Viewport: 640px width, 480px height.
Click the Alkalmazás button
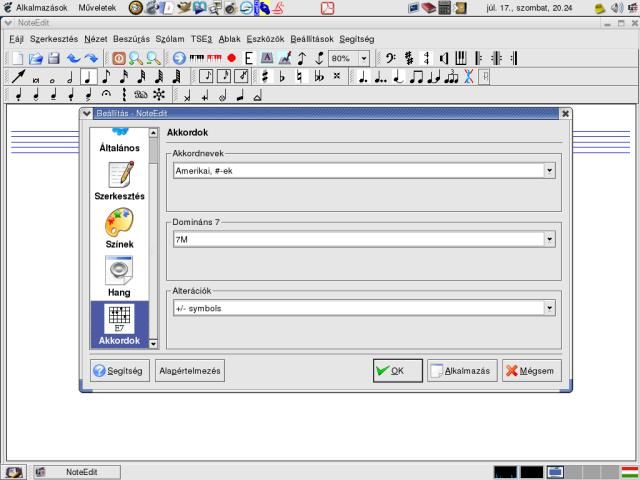point(461,371)
